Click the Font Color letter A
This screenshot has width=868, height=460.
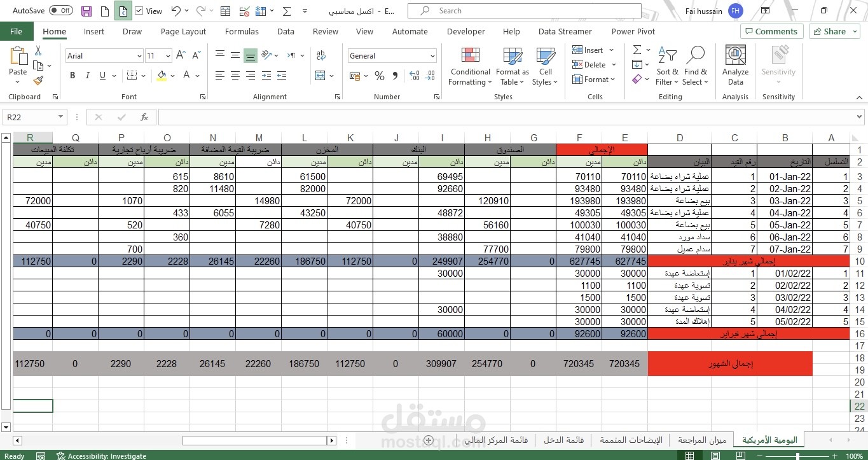[186, 76]
